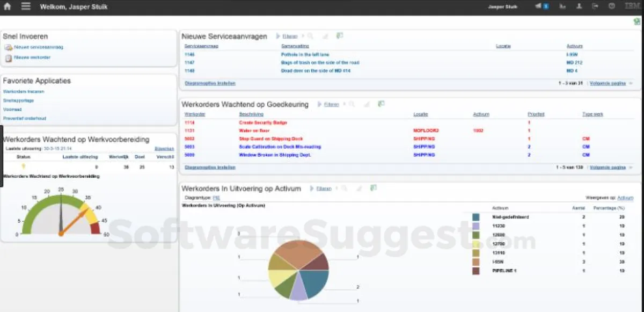Click the IBM logo
Image resolution: width=644 pixels, height=312 pixels.
click(x=632, y=6)
